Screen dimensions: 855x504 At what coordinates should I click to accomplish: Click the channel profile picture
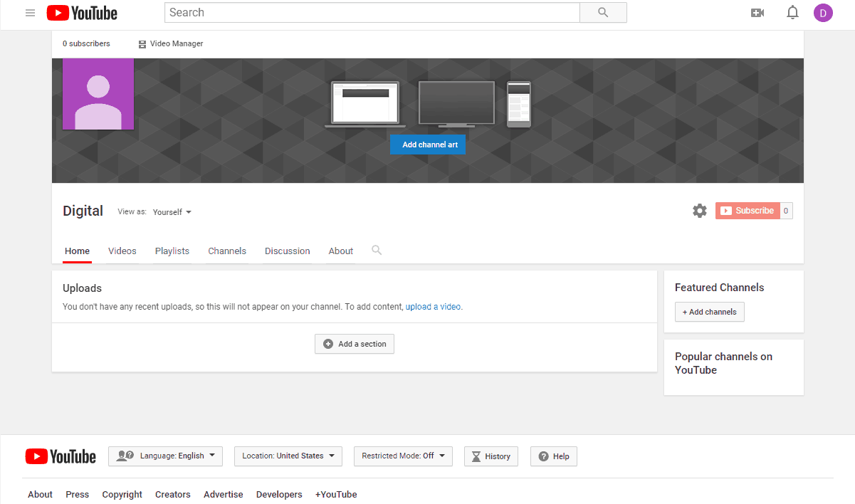click(98, 94)
